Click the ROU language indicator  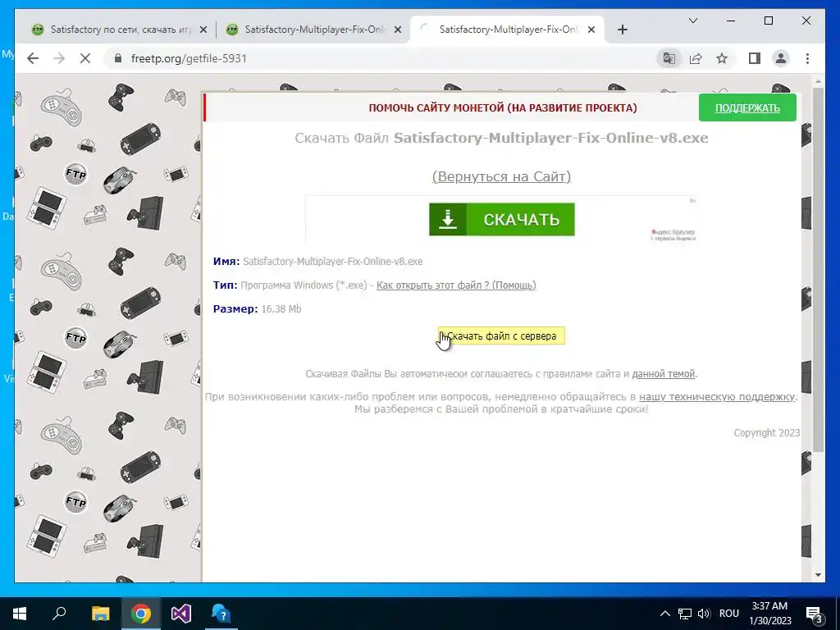coord(729,614)
